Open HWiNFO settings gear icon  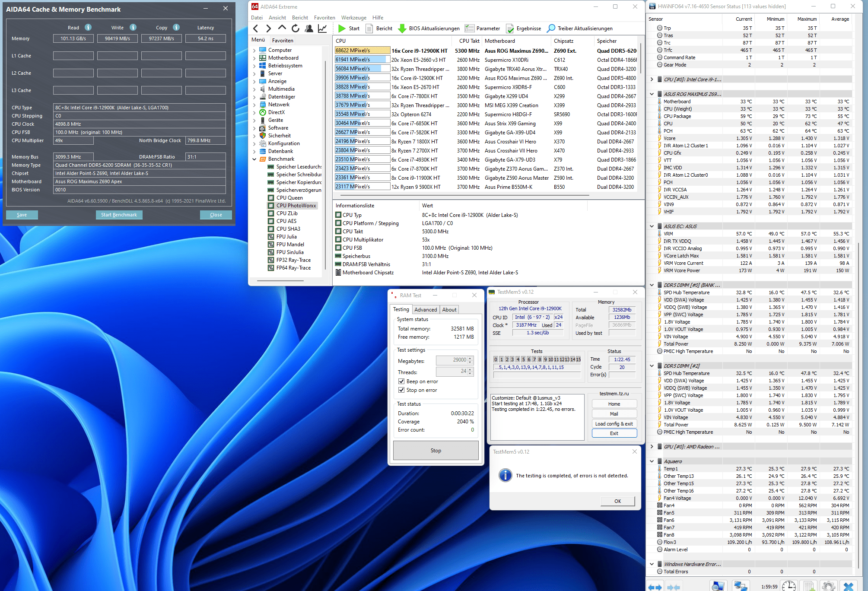[x=828, y=586]
